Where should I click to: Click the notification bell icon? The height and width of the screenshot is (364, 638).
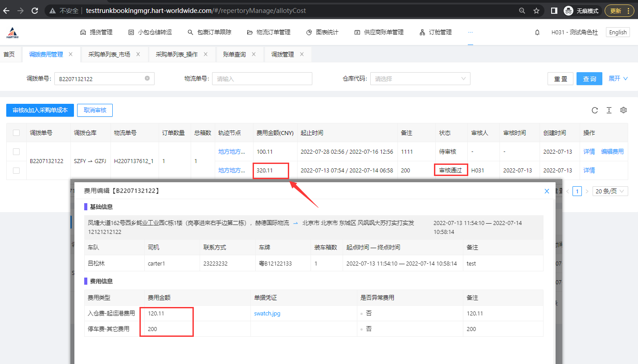pyautogui.click(x=537, y=33)
